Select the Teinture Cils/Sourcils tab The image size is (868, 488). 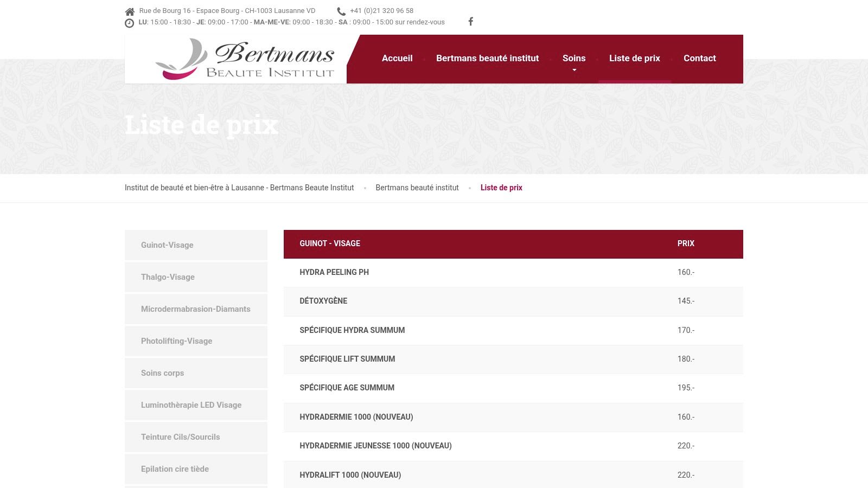coord(196,437)
